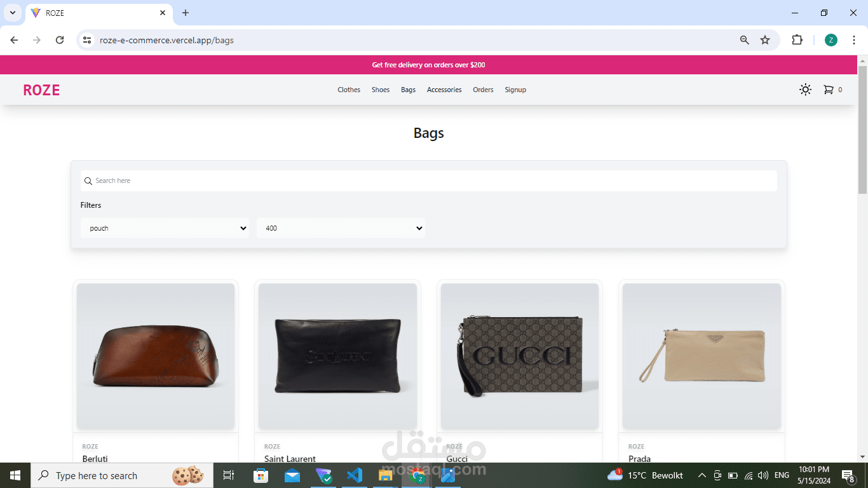This screenshot has height=488, width=868.
Task: Open File Explorer from the taskbar
Action: 385,475
